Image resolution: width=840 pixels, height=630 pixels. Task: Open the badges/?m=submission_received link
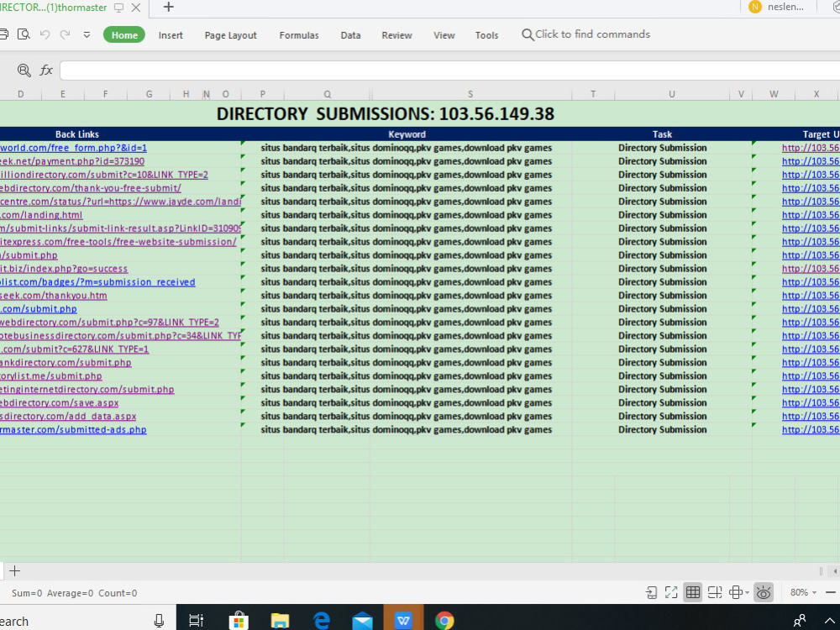coord(97,281)
